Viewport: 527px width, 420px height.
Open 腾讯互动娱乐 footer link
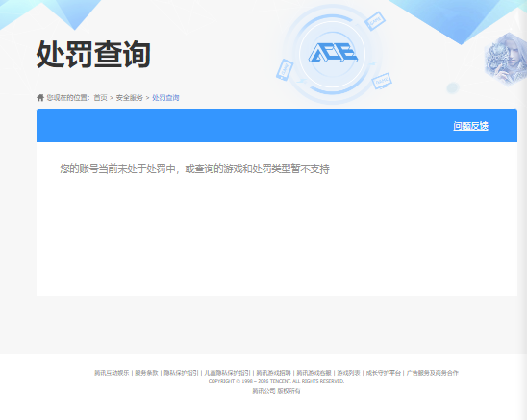pos(112,373)
